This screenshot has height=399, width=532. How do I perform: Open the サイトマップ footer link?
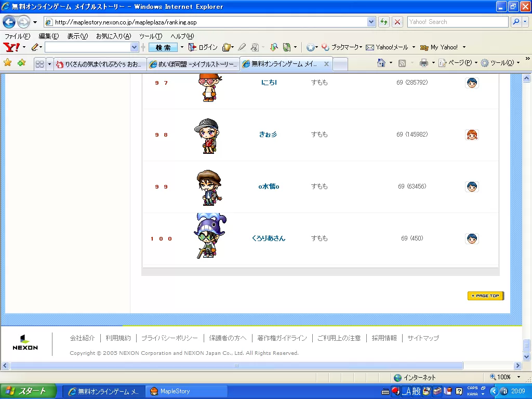coord(423,338)
